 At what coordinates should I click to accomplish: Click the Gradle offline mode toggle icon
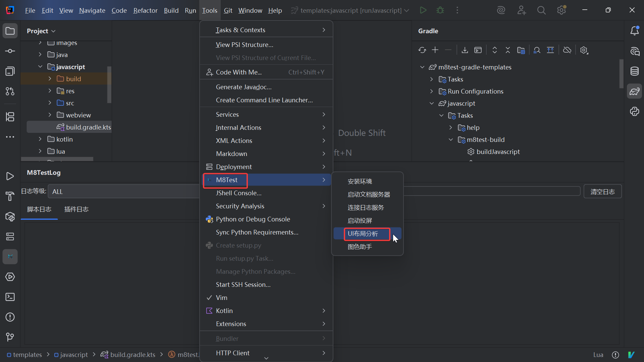tap(567, 50)
